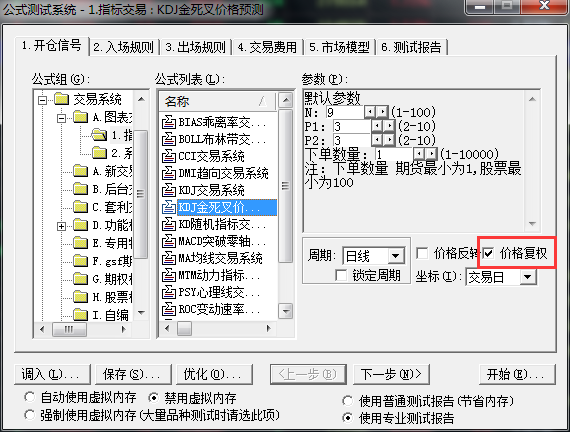The image size is (570, 432).
Task: Click the PSY心理线交 formula icon
Action: (169, 292)
